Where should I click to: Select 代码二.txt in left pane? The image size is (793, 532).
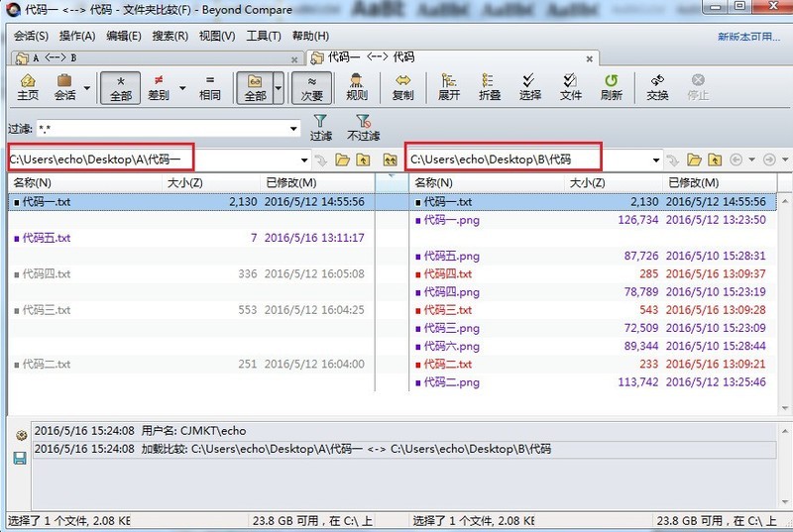pyautogui.click(x=47, y=365)
